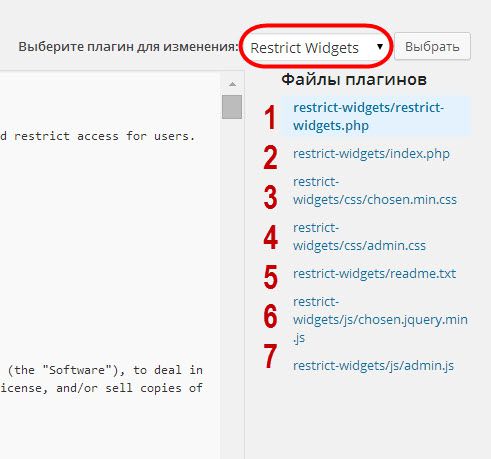The width and height of the screenshot is (491, 459).
Task: Click the editor scrollbar's up arrow
Action: (232, 84)
